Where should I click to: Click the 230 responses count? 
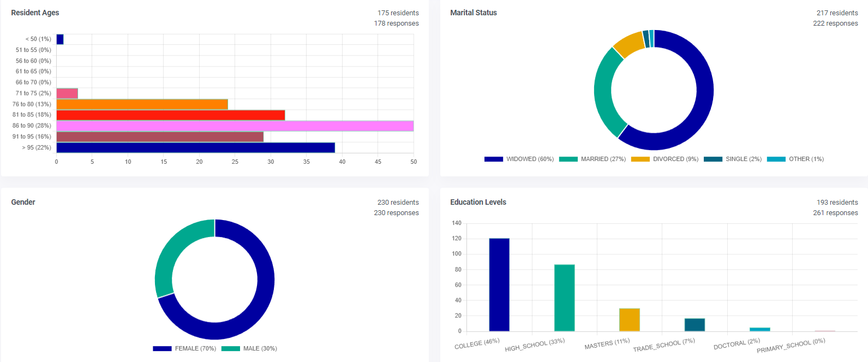[397, 213]
